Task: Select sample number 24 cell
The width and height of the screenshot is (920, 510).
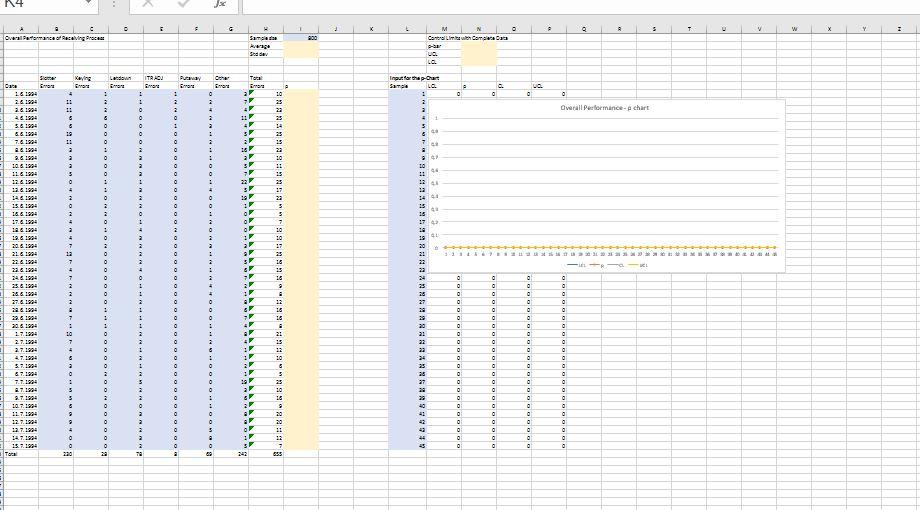Action: point(407,278)
